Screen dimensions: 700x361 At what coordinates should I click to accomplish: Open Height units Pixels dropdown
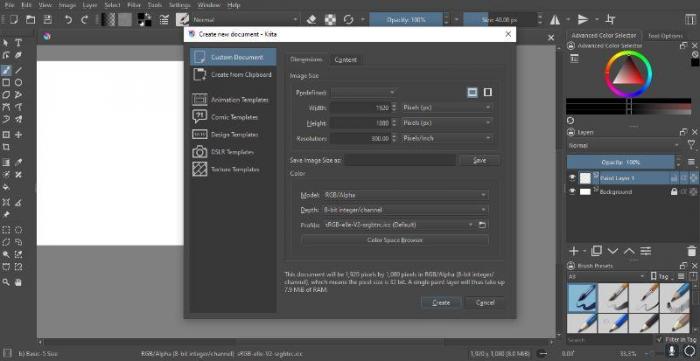click(447, 123)
